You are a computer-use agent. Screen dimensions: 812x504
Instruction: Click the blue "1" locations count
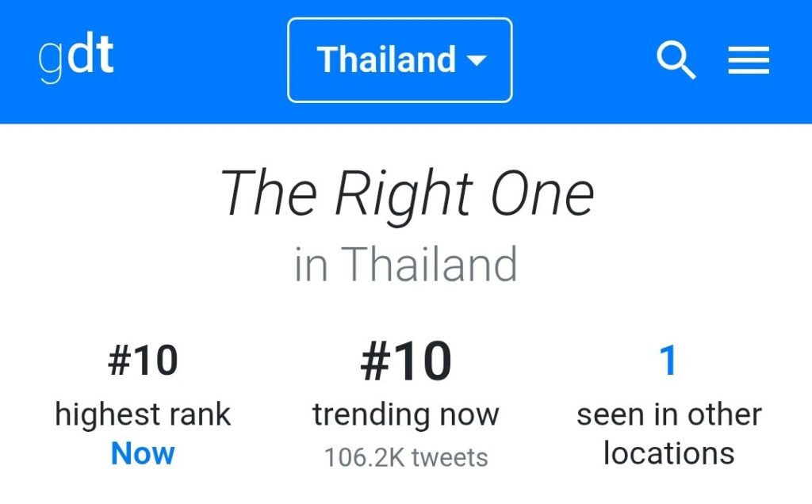pos(668,361)
